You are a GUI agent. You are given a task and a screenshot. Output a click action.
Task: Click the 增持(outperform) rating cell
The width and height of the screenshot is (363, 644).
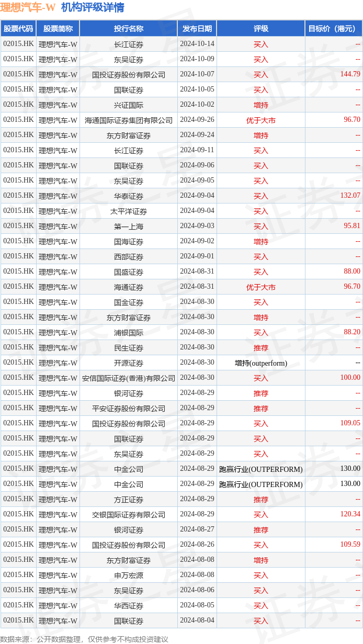point(260,363)
